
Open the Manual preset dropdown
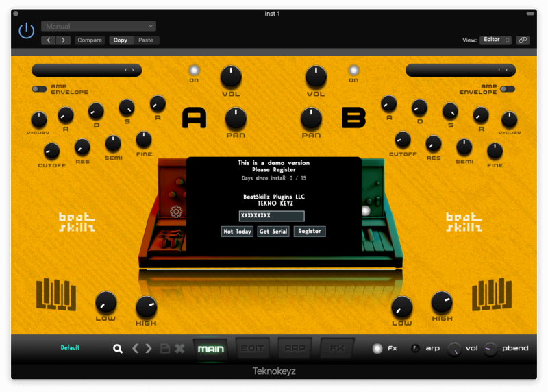[x=99, y=26]
